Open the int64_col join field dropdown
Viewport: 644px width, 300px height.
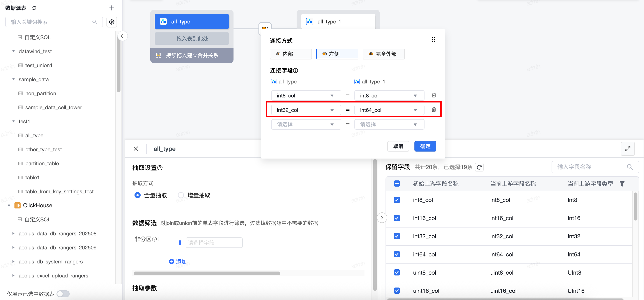(389, 110)
